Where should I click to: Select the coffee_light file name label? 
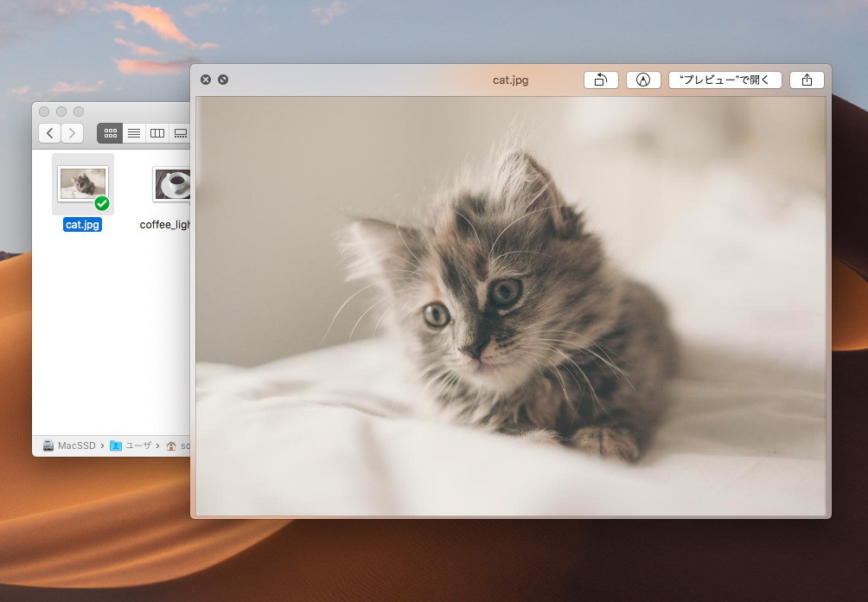tap(165, 224)
